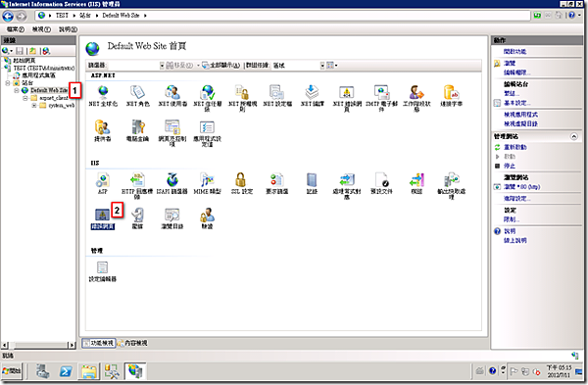Open the Filter field dropdown arrow
The width and height of the screenshot is (588, 385).
coord(162,66)
